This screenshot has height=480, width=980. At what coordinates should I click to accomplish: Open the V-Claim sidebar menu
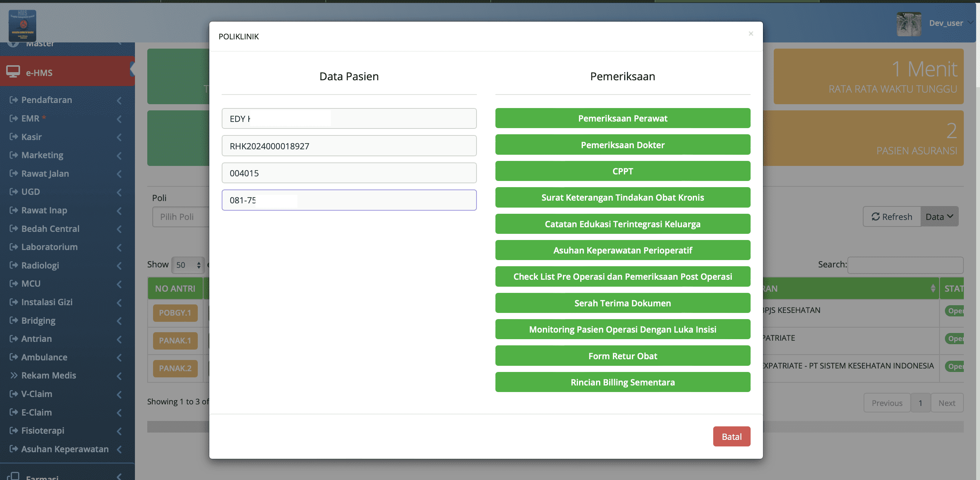(37, 394)
